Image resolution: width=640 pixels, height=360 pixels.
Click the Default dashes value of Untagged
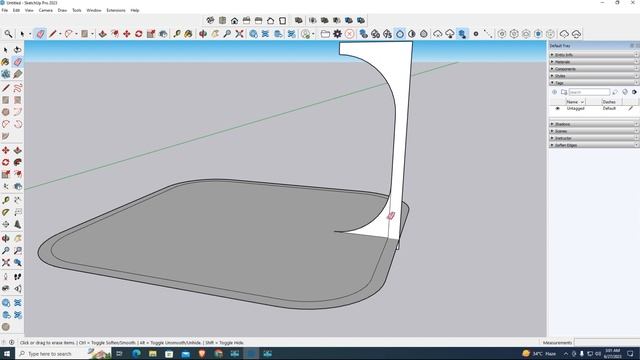[x=609, y=109]
